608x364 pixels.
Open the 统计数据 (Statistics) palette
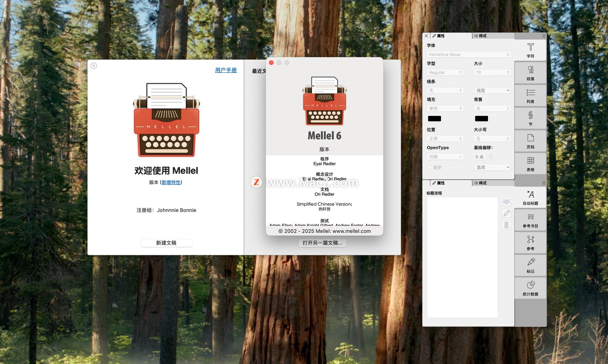[530, 288]
